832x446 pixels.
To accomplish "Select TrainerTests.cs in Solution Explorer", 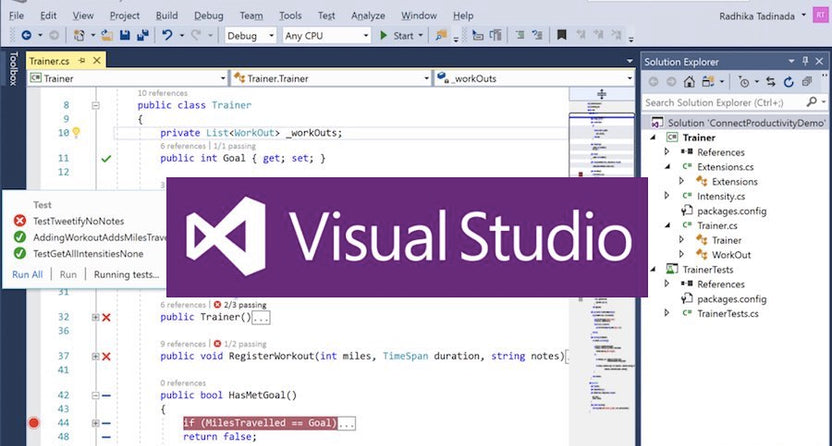I will pos(727,313).
